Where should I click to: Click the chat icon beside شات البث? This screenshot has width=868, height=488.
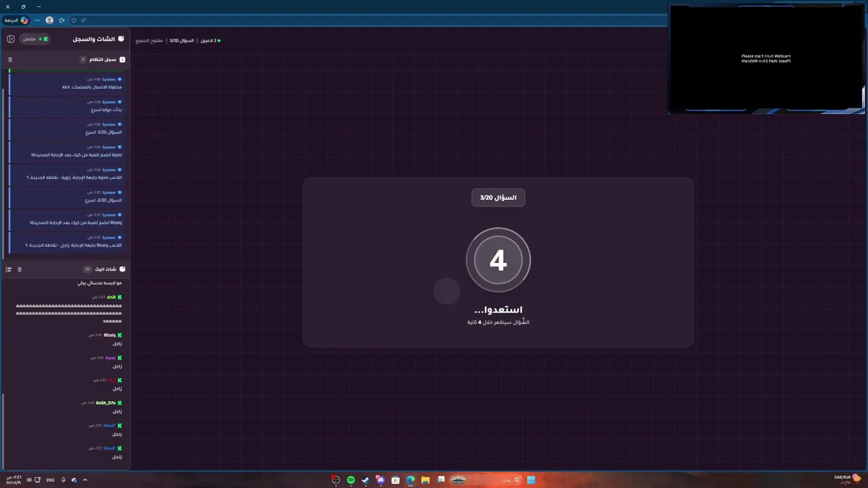coord(122,269)
